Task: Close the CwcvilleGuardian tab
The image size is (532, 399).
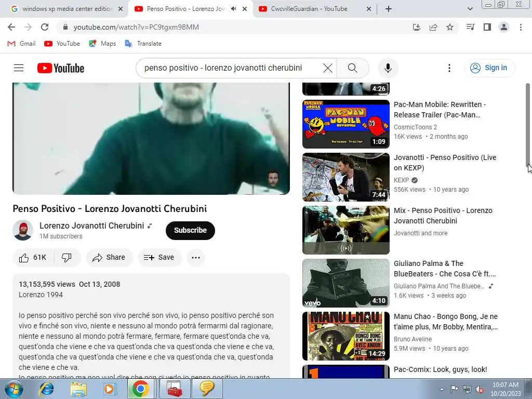Action: click(x=369, y=9)
